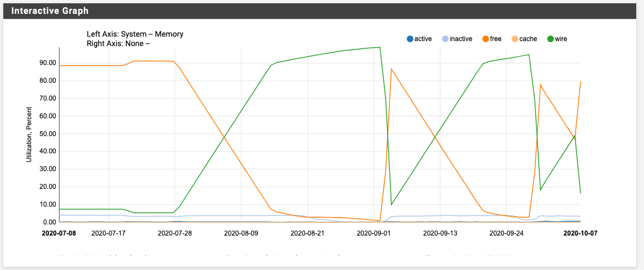Click the cache series legend dot
This screenshot has width=644, height=270.
coord(514,39)
